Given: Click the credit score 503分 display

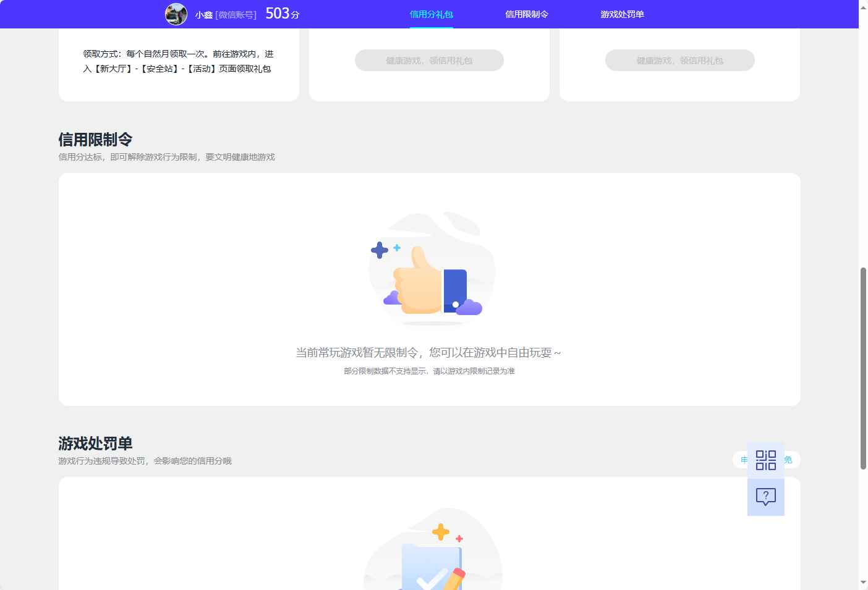Looking at the screenshot, I should click(281, 13).
